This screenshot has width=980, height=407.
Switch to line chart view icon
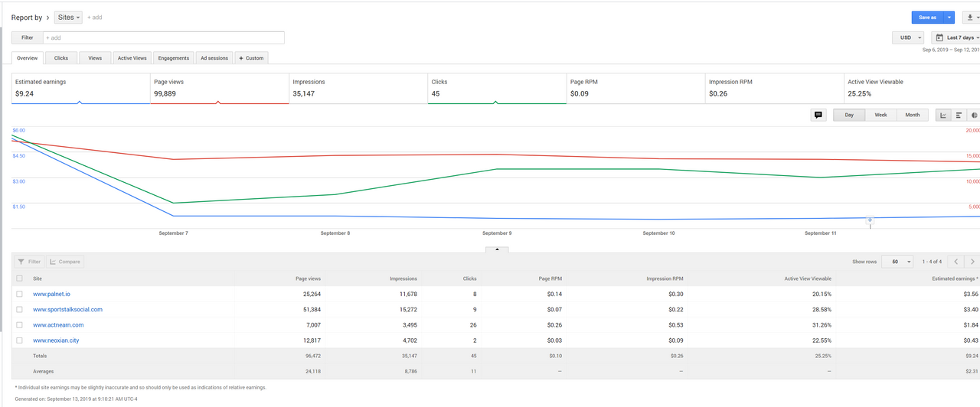[943, 115]
